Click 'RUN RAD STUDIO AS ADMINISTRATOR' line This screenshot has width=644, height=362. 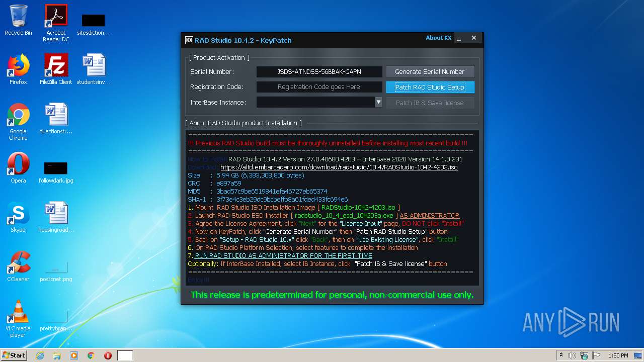(283, 256)
